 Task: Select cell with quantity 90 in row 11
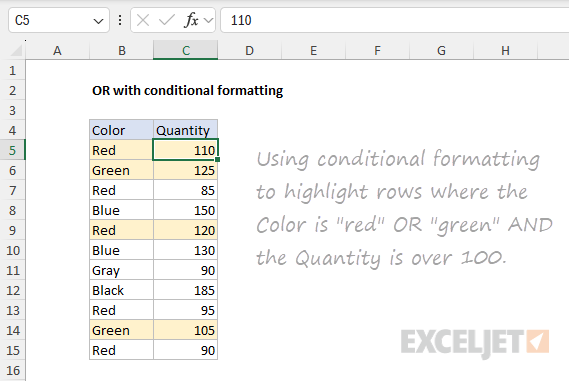click(x=185, y=270)
